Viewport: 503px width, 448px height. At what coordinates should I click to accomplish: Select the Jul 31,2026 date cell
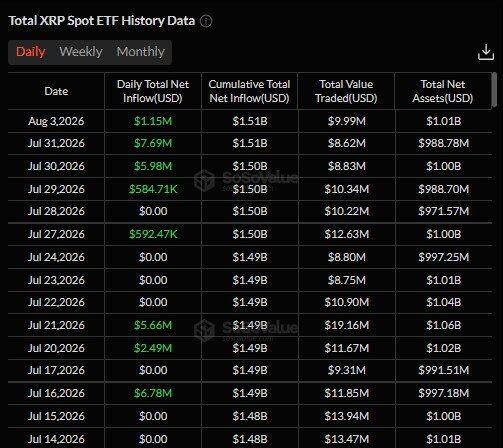tap(56, 143)
